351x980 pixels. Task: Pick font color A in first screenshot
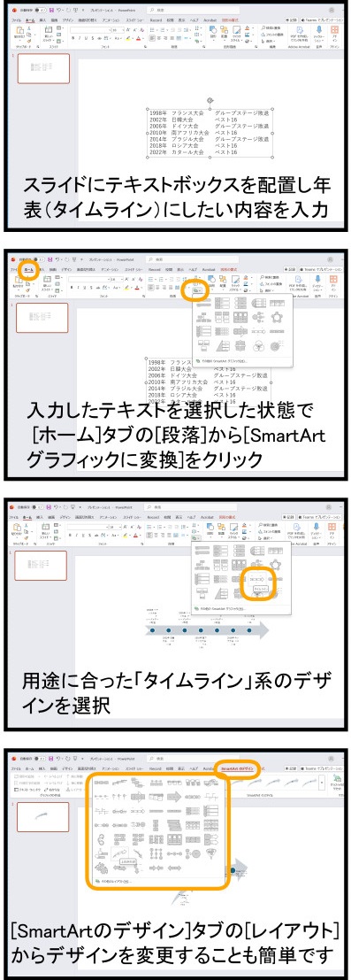(139, 38)
